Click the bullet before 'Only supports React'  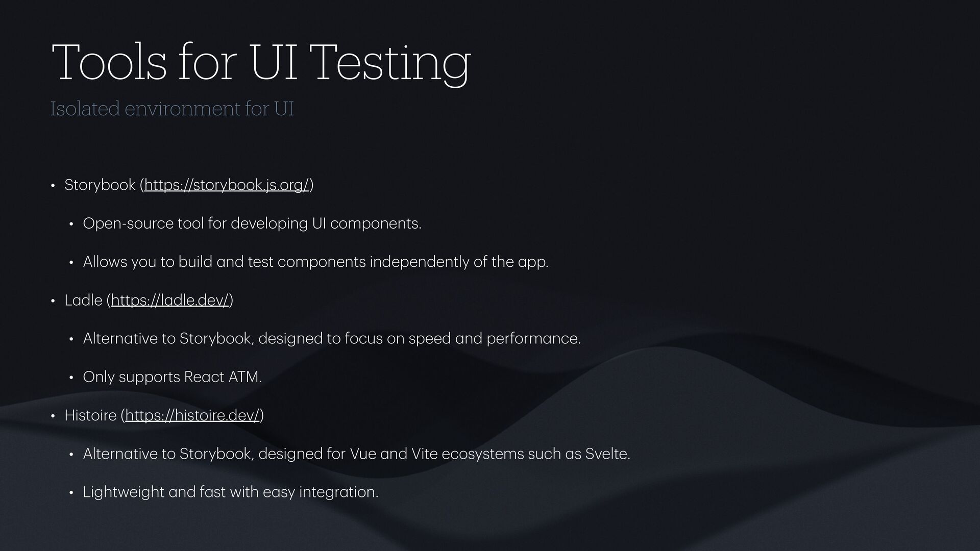coord(71,378)
